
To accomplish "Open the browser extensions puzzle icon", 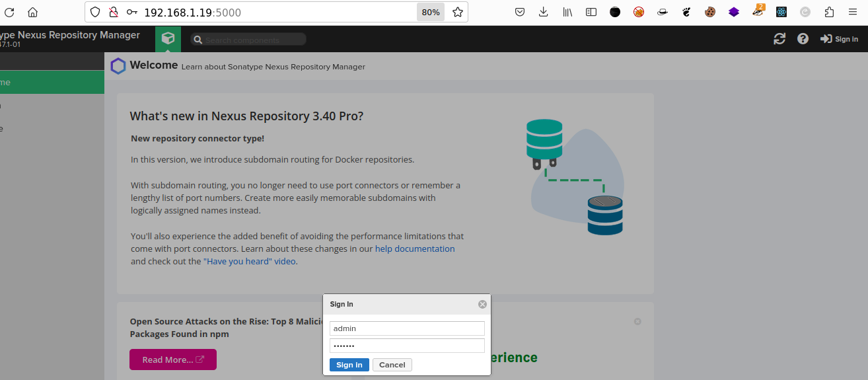I will 830,12.
